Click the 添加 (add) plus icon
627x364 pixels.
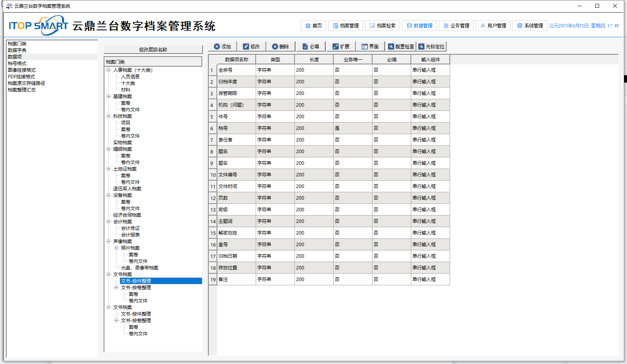point(217,47)
